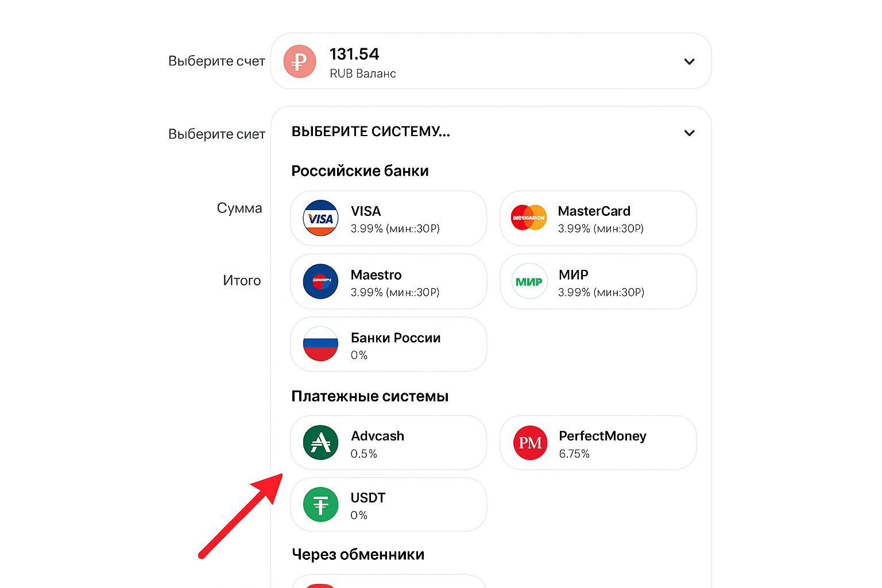Viewport: 882px width, 588px height.
Task: Click the Maestro logo icon
Action: click(x=320, y=281)
